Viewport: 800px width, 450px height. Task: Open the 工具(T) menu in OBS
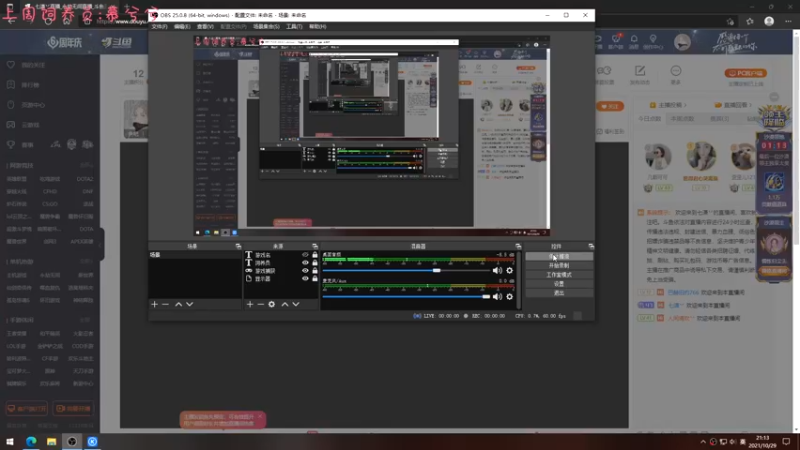coord(294,27)
